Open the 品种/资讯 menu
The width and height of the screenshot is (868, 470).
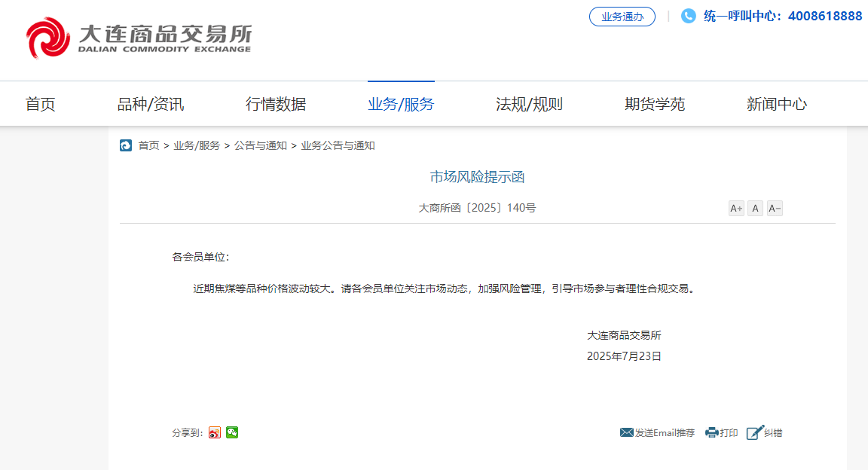click(x=151, y=104)
